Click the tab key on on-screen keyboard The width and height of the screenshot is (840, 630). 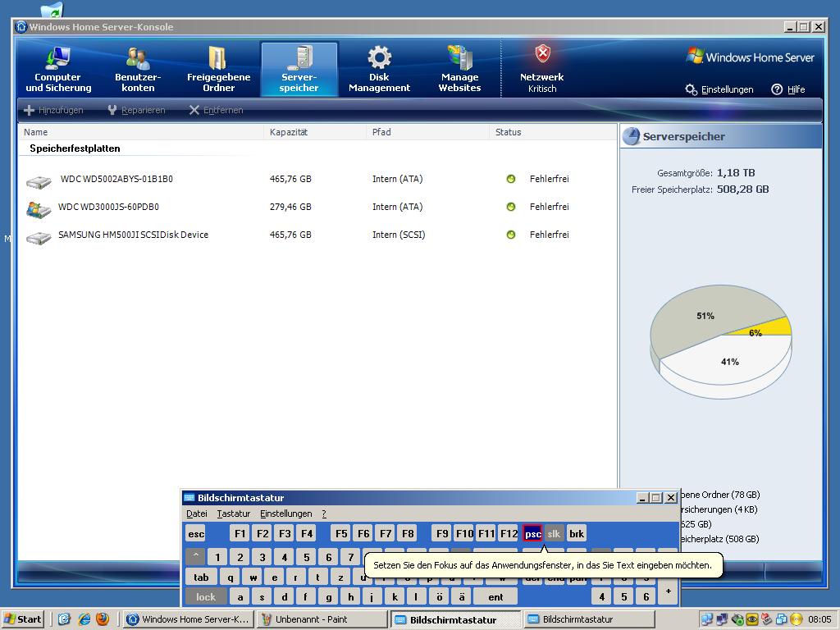point(202,577)
